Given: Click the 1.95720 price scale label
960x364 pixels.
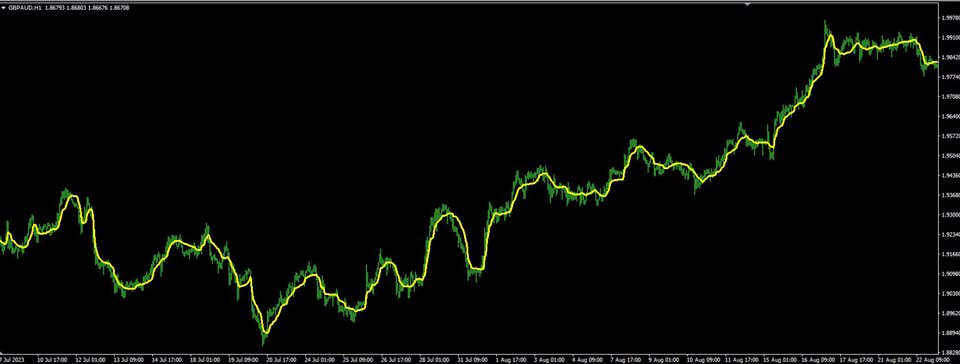Looking at the screenshot, I should [951, 136].
